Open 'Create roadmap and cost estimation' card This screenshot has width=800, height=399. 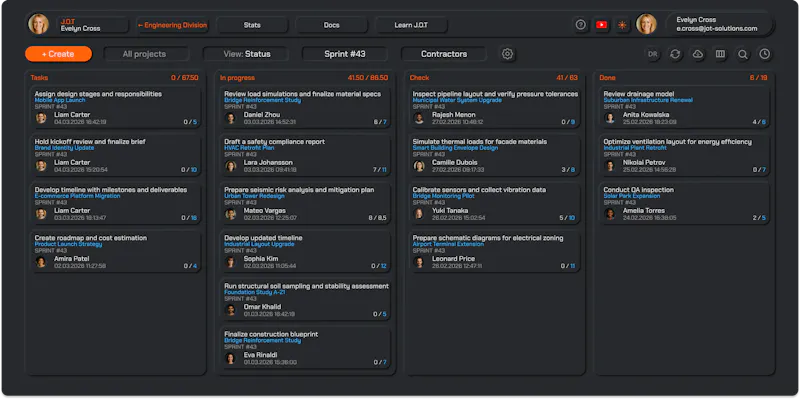(115, 252)
